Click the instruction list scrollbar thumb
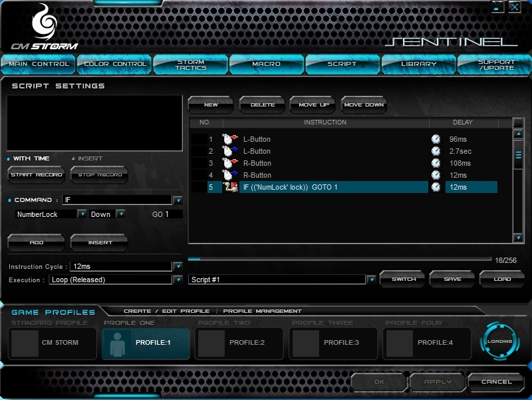 pos(518,155)
